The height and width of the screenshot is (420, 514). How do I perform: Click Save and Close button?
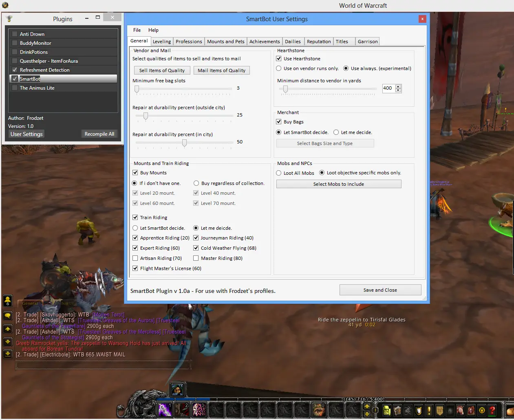point(380,290)
